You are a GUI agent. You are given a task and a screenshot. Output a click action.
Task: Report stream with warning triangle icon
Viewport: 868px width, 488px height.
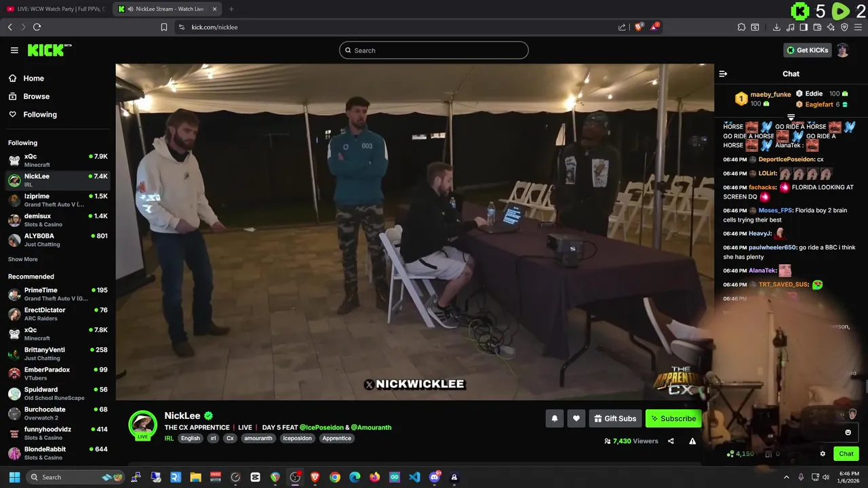(x=692, y=441)
